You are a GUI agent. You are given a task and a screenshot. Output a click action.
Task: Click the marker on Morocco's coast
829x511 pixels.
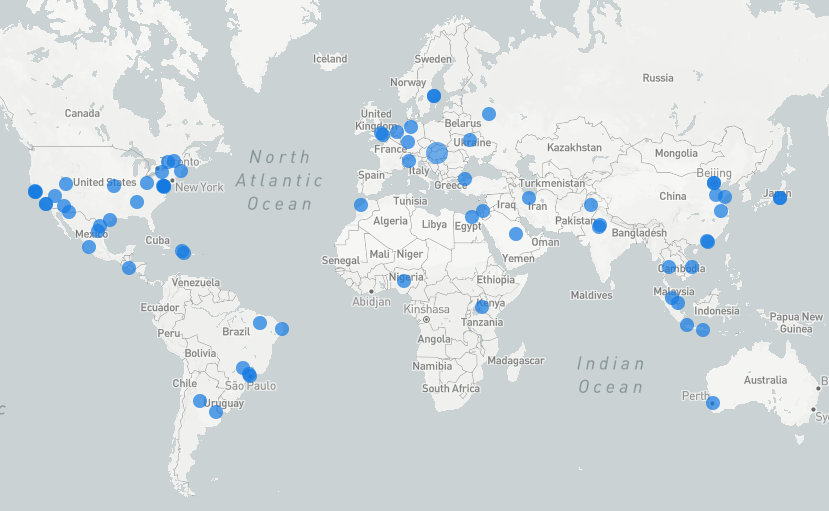click(x=361, y=205)
